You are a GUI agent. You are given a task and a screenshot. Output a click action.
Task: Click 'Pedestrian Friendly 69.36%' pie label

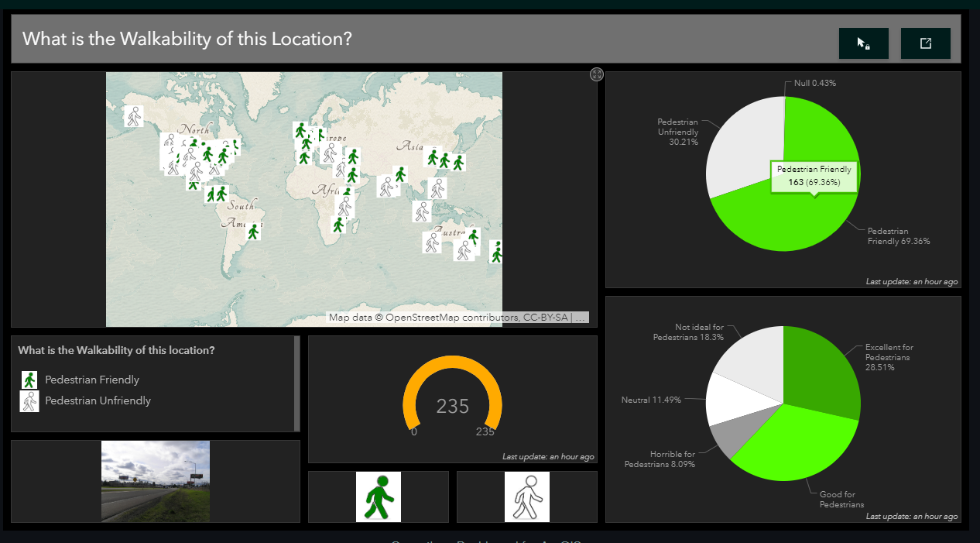899,236
